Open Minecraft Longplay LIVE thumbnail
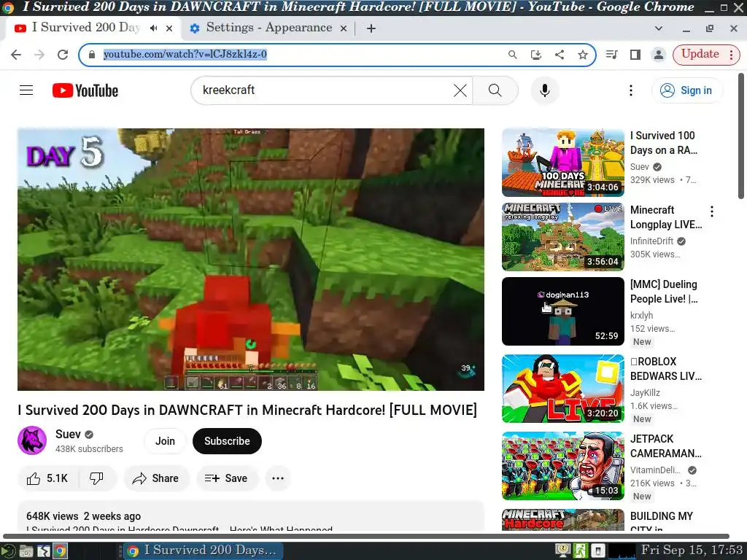The height and width of the screenshot is (560, 747). click(x=562, y=237)
